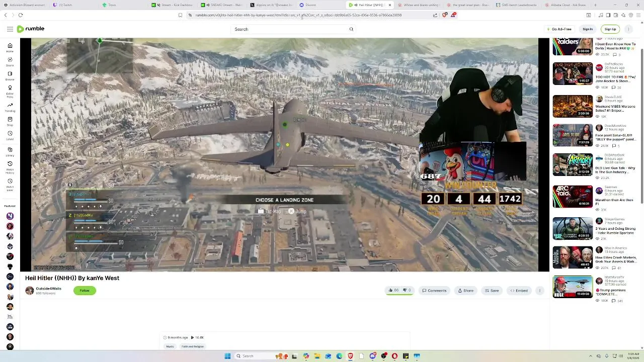Open the video's three-dot options menu
The height and width of the screenshot is (362, 644).
point(540,291)
